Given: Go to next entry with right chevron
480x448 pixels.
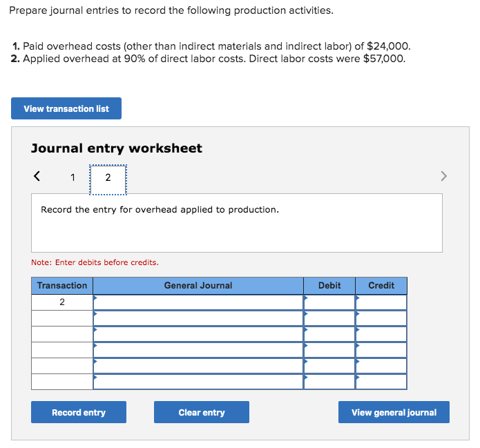Looking at the screenshot, I should click(x=443, y=176).
